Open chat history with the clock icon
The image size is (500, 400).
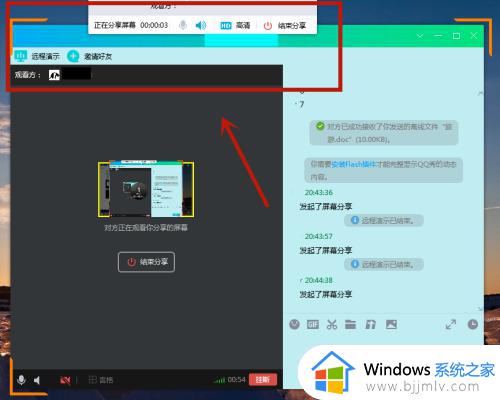(473, 324)
